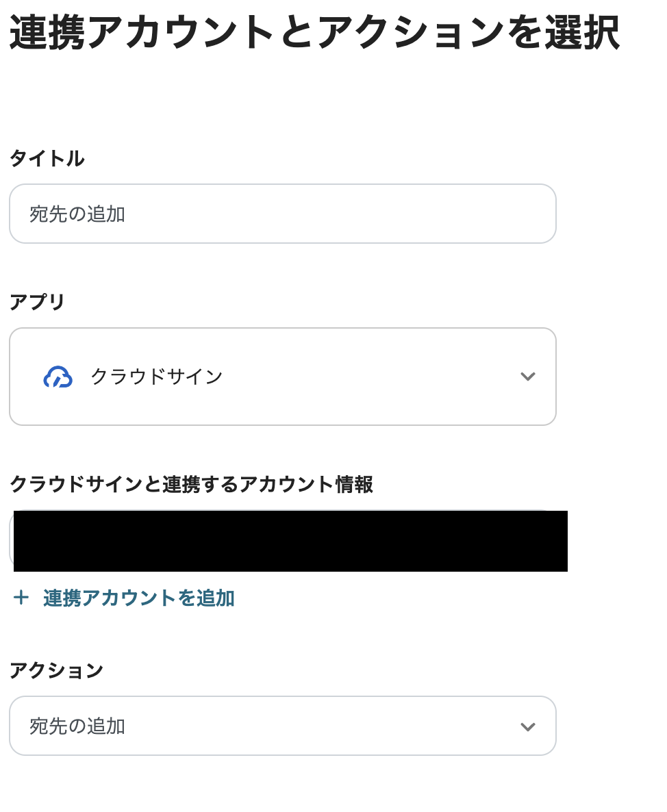
Task: Click the アプリ section label
Action: pos(36,302)
